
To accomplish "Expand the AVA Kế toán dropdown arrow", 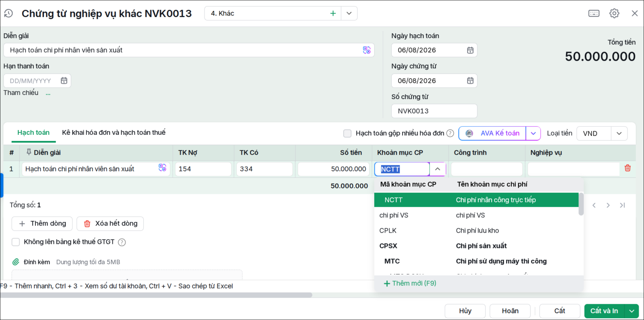I will tap(533, 133).
